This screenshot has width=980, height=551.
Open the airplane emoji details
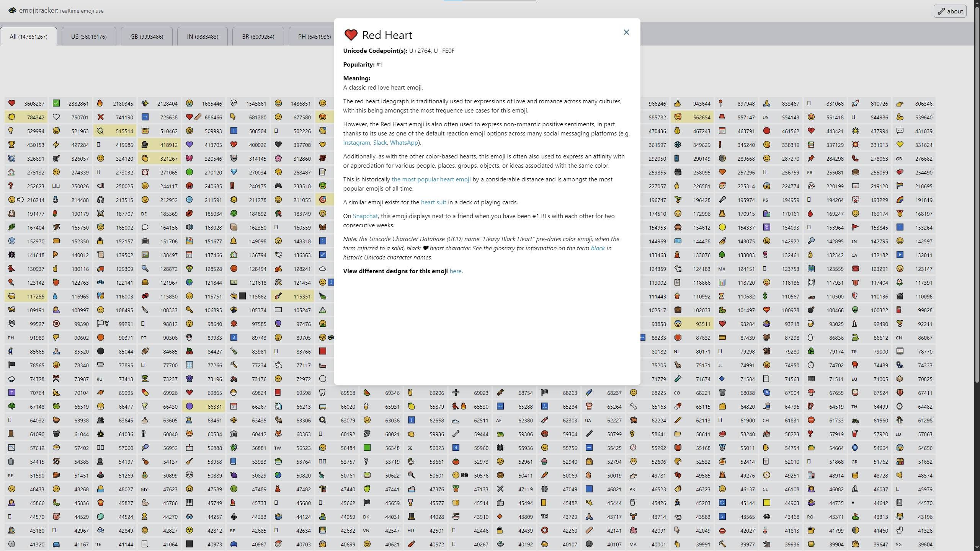click(x=11, y=158)
